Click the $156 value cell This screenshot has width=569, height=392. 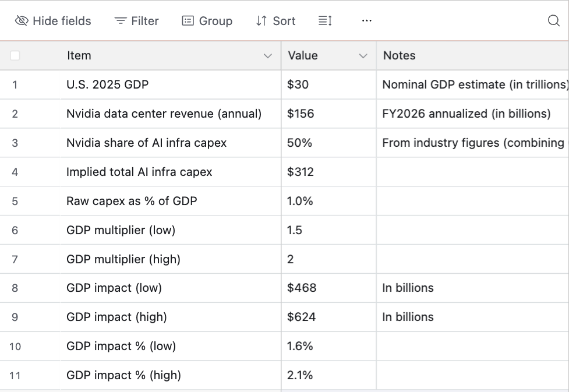pyautogui.click(x=301, y=114)
